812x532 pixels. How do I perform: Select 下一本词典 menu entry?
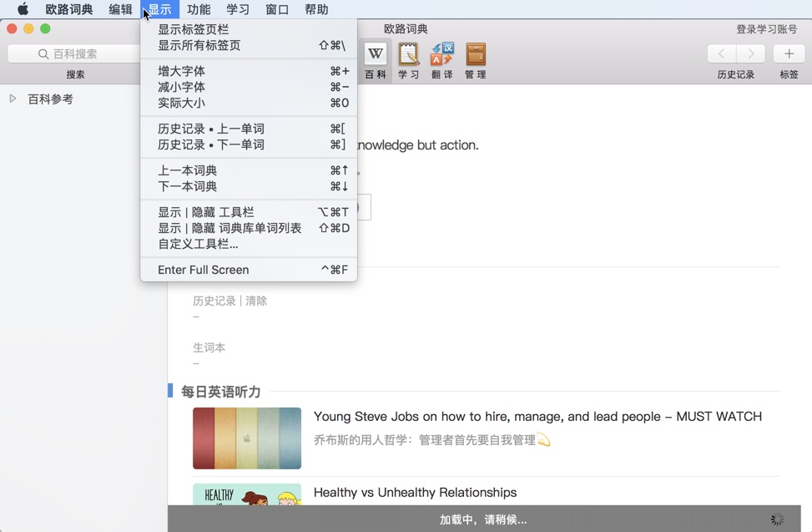point(249,186)
